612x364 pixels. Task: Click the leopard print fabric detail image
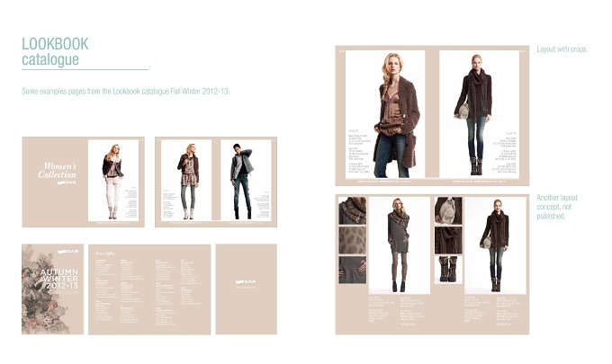[x=353, y=240]
